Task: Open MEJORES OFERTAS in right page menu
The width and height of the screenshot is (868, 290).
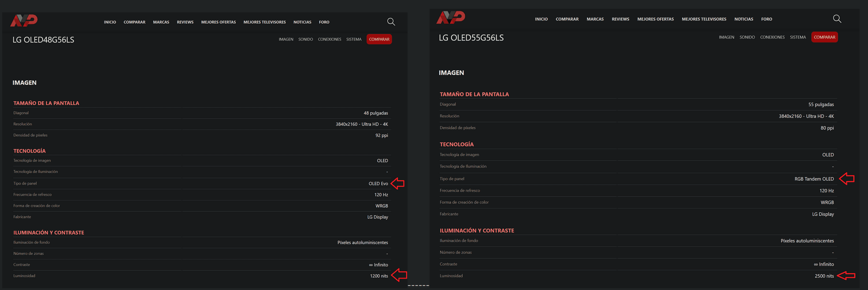Action: pyautogui.click(x=655, y=19)
